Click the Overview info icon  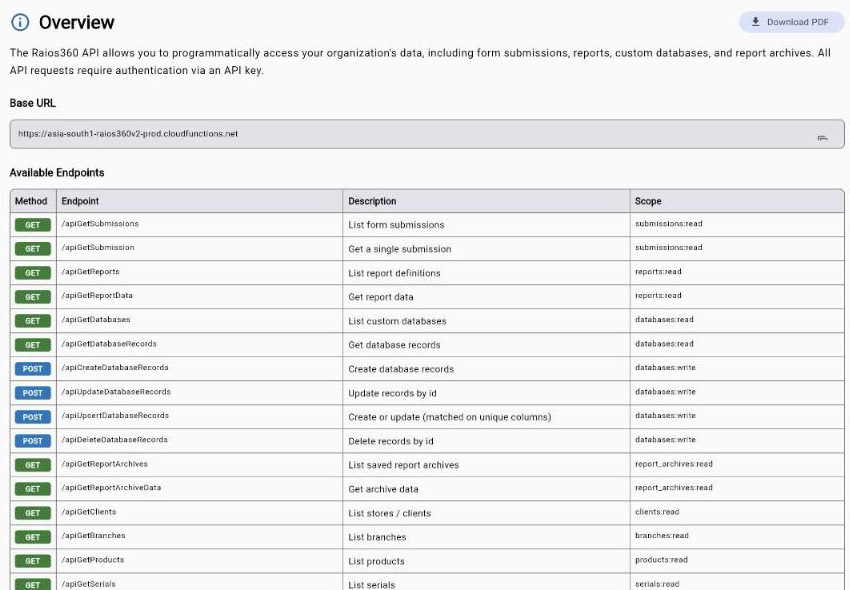[x=21, y=22]
